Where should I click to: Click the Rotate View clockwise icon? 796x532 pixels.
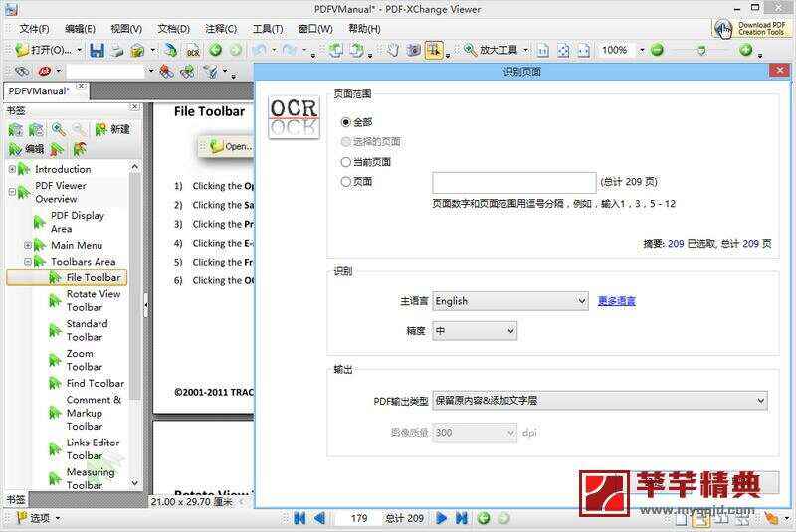(x=357, y=50)
